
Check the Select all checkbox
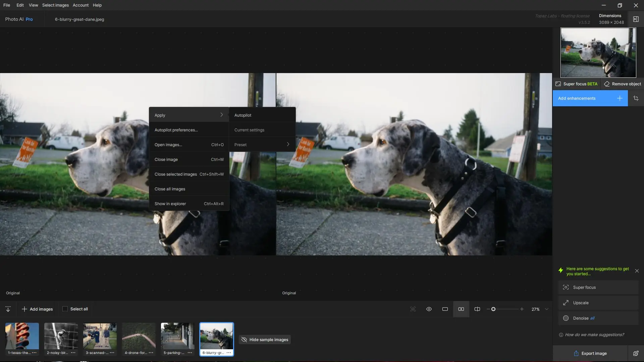tap(65, 309)
